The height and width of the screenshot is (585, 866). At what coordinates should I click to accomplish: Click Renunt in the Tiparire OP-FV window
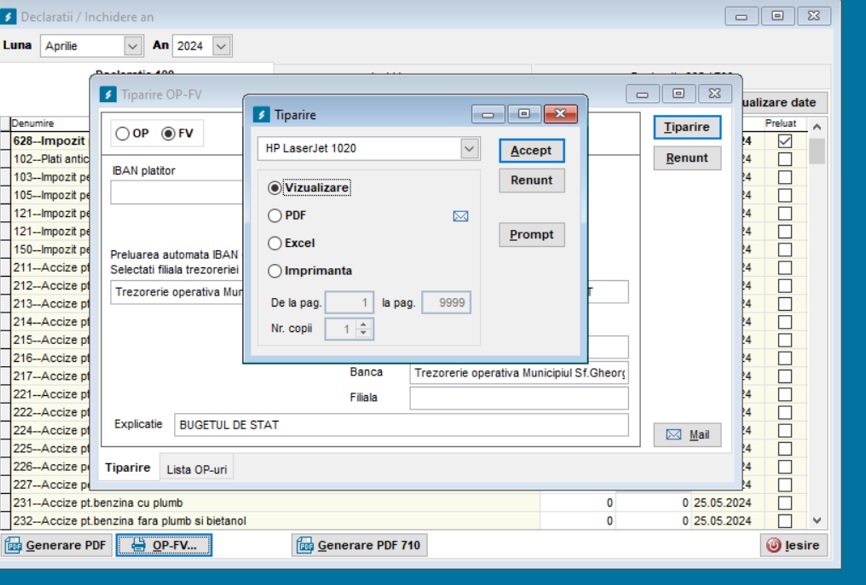pyautogui.click(x=687, y=158)
